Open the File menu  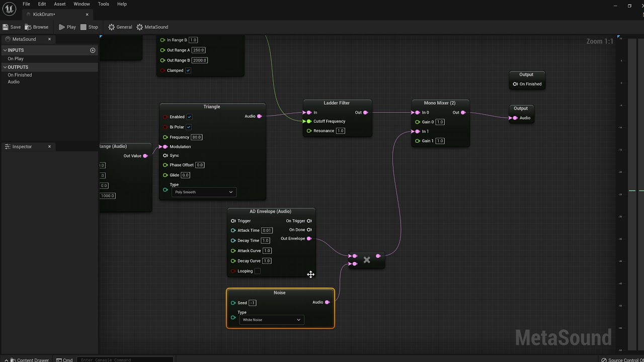26,4
